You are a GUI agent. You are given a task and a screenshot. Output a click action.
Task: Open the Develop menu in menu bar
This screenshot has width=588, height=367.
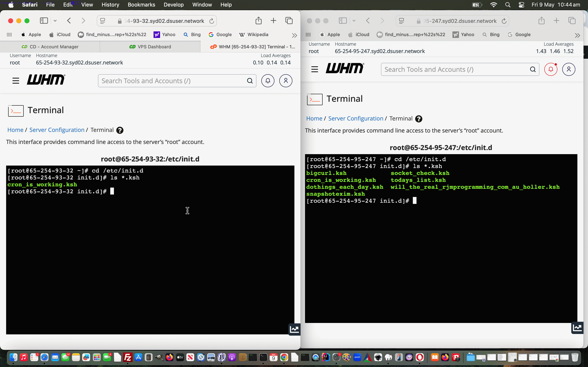click(x=174, y=5)
